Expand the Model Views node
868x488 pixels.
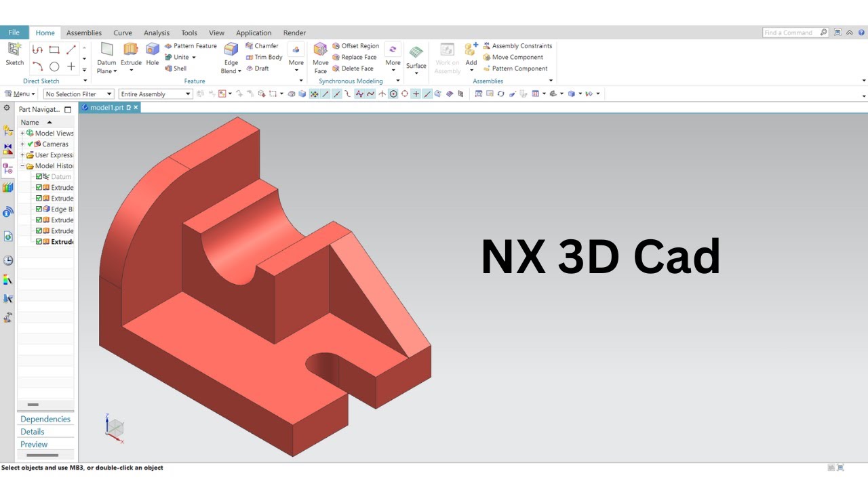coord(22,133)
